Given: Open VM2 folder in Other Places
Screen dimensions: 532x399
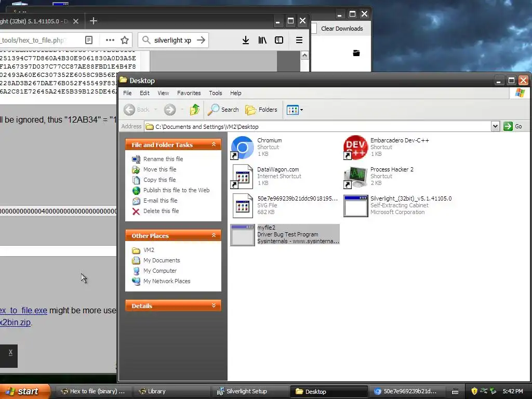Looking at the screenshot, I should [x=148, y=250].
